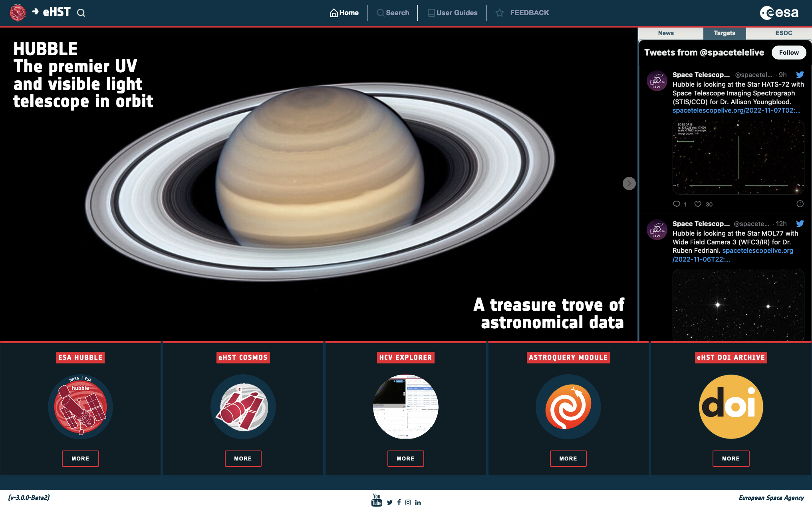This screenshot has width=812, height=510.
Task: Open the Facebook icon in footer
Action: (399, 502)
